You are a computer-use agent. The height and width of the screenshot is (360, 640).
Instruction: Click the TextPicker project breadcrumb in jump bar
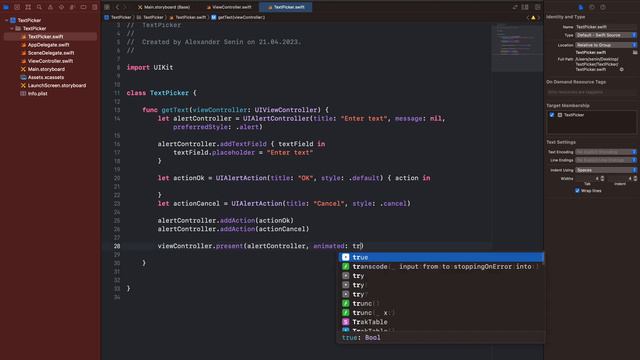[x=118, y=18]
